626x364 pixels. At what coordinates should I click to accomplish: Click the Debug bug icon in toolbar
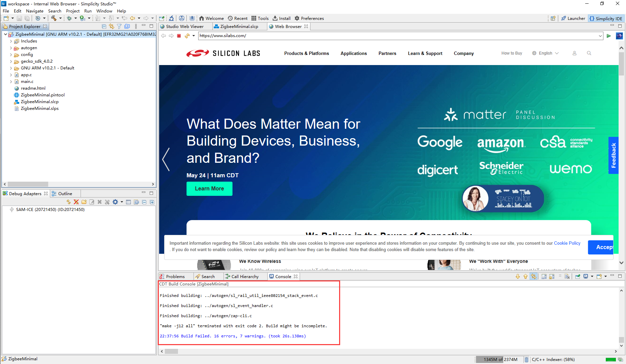click(69, 18)
